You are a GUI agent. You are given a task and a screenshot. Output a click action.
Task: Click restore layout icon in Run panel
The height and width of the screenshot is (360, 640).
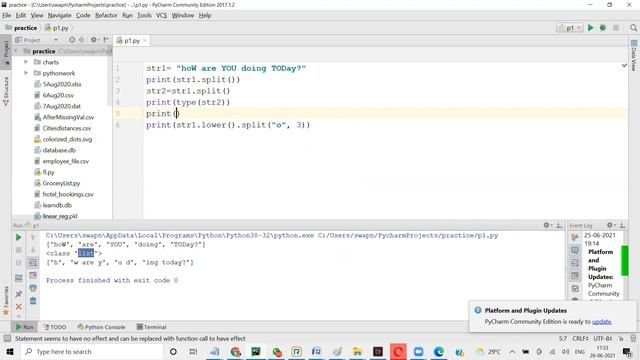click(18, 278)
